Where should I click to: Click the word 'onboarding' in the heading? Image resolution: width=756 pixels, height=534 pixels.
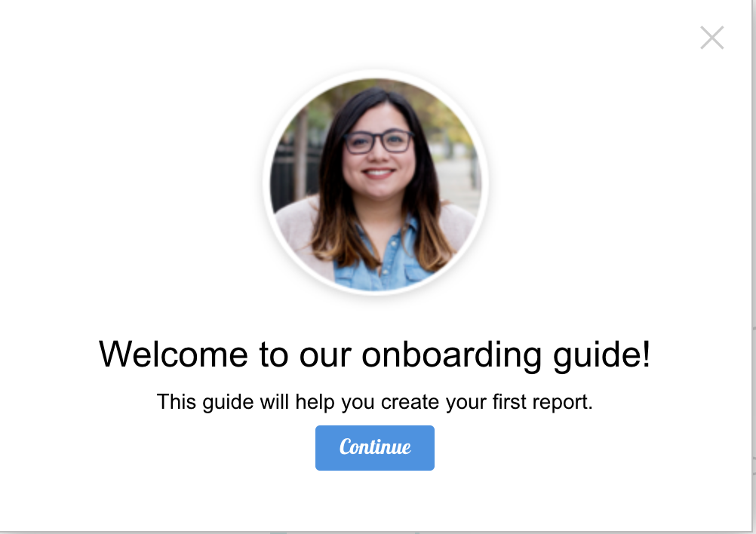(x=452, y=355)
